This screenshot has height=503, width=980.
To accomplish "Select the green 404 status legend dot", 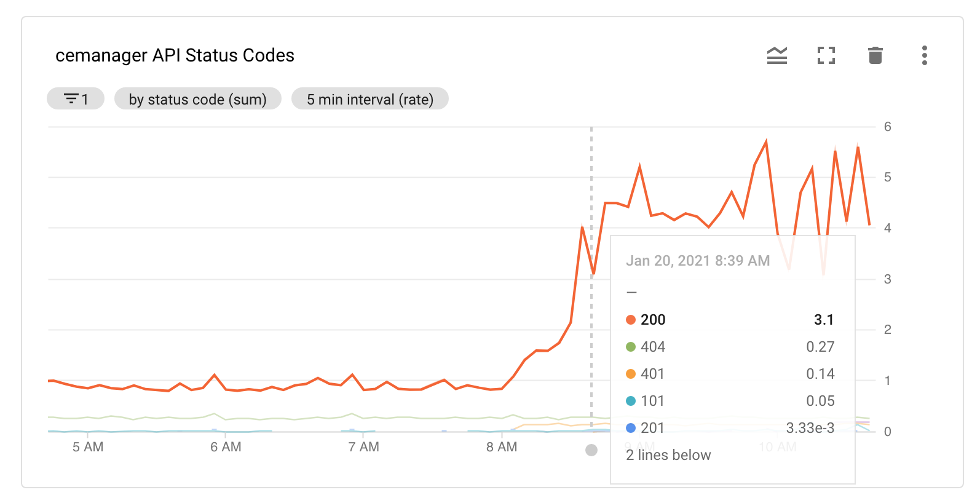I will click(631, 346).
